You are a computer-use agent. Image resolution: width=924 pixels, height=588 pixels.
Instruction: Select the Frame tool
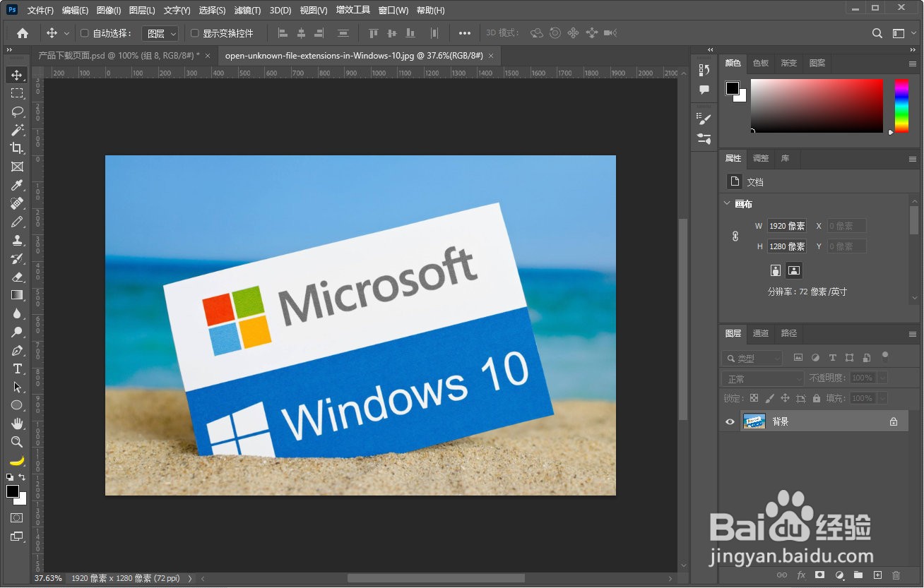click(x=17, y=167)
